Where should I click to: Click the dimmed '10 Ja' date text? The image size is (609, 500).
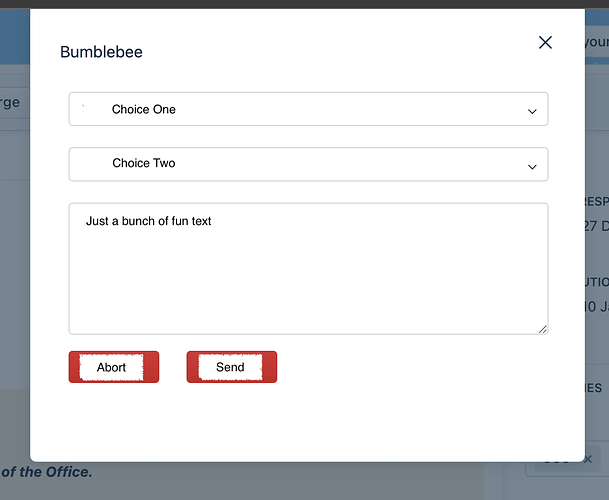(x=597, y=307)
